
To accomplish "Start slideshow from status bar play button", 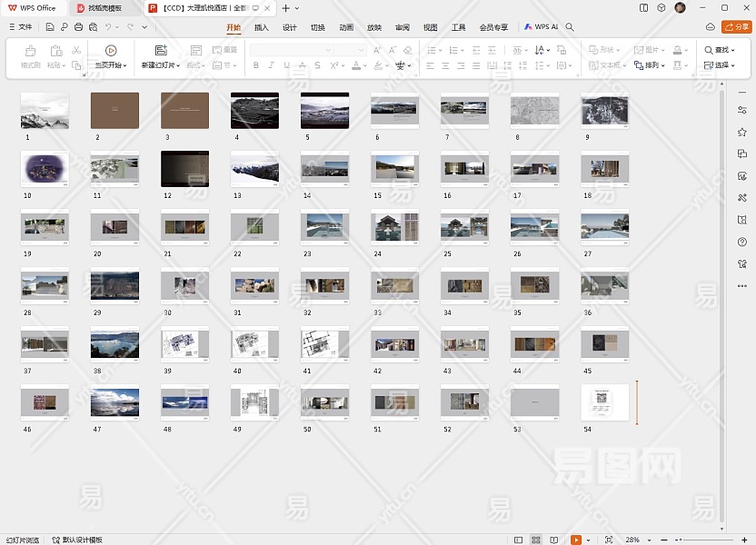I will (576, 540).
